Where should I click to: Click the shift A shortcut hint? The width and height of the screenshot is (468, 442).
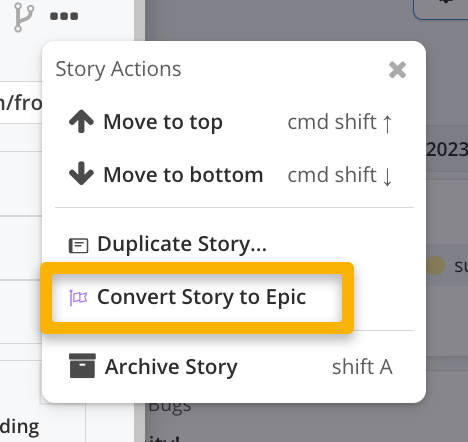[362, 367]
